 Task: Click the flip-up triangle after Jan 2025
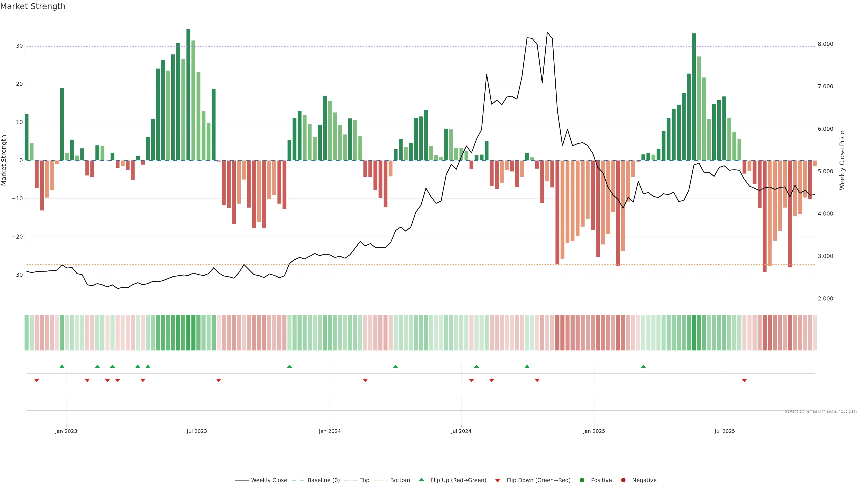[x=643, y=366]
